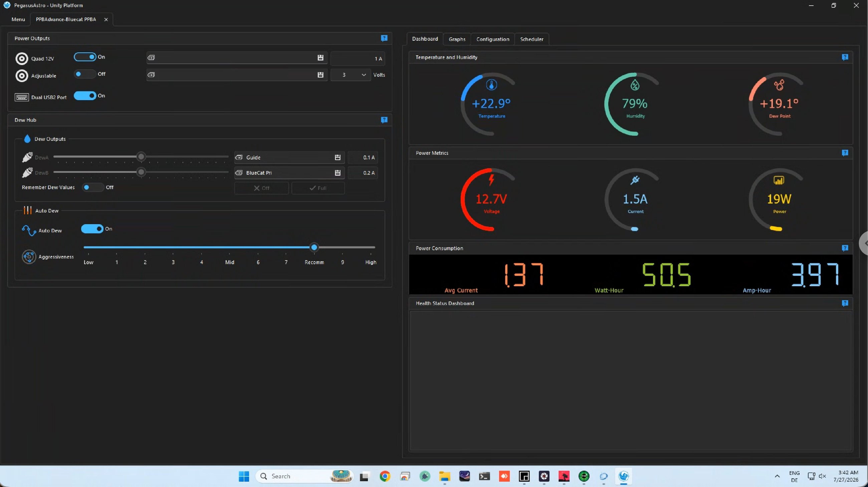Click the dew outputs Off button

coord(261,188)
